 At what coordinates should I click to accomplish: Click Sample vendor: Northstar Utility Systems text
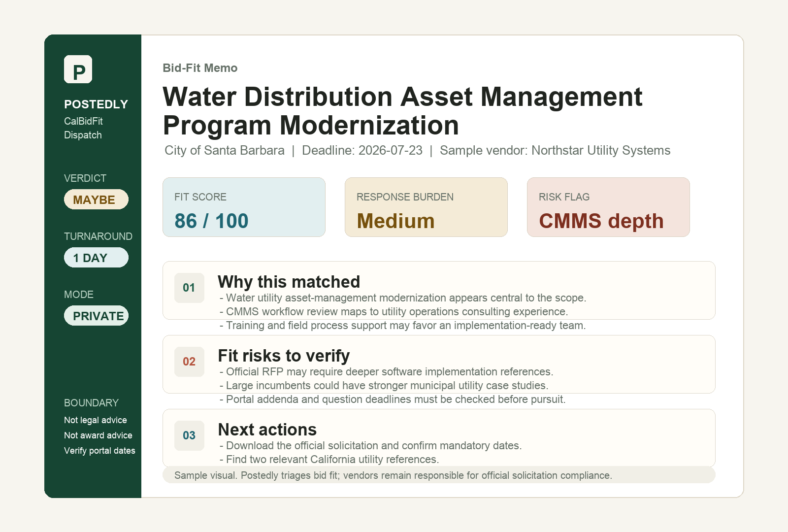point(555,150)
